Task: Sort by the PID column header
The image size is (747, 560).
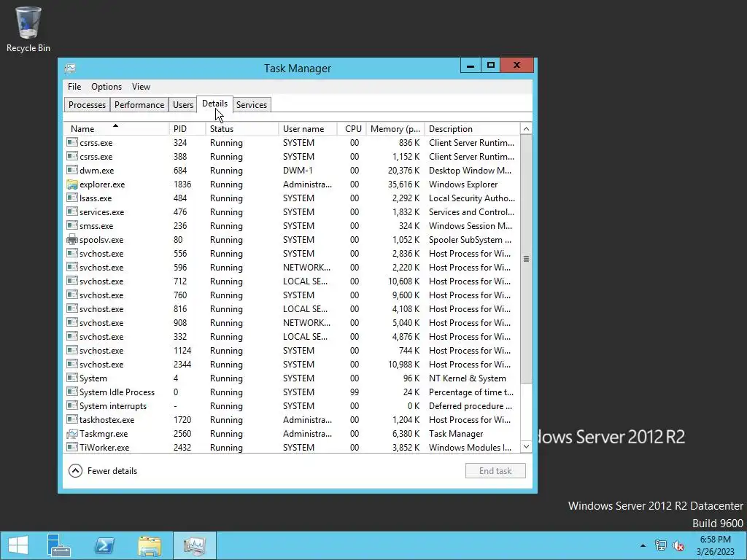Action: tap(187, 128)
